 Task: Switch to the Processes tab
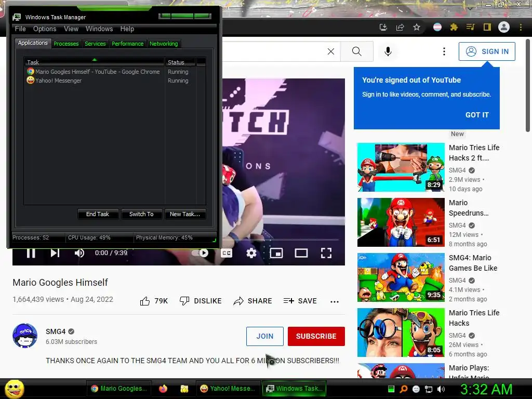tap(66, 44)
